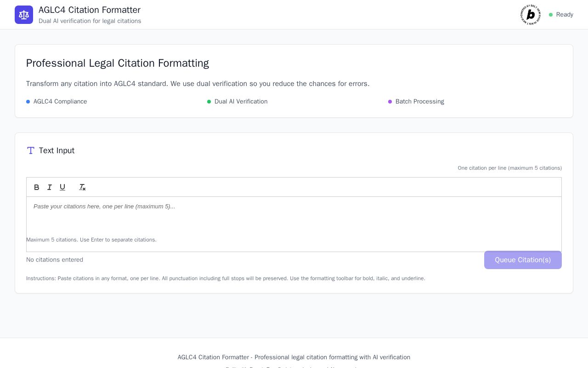
Task: Click the scales of justice app logo
Action: [24, 15]
